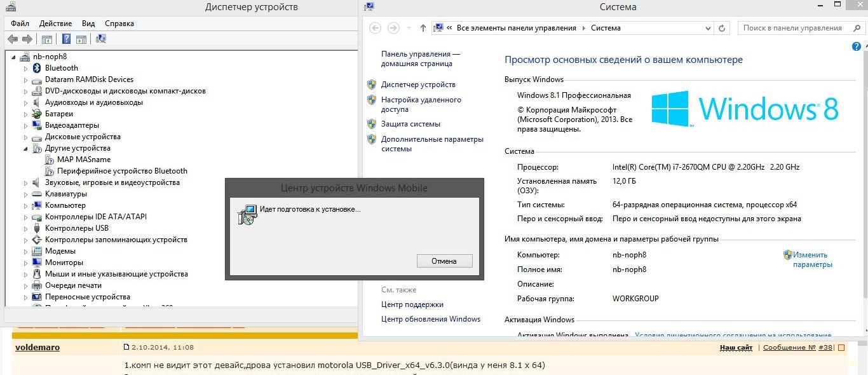Tick the checkbox beside Сообщение № 38
Viewport: 868px width, 375px height.
coord(841,348)
